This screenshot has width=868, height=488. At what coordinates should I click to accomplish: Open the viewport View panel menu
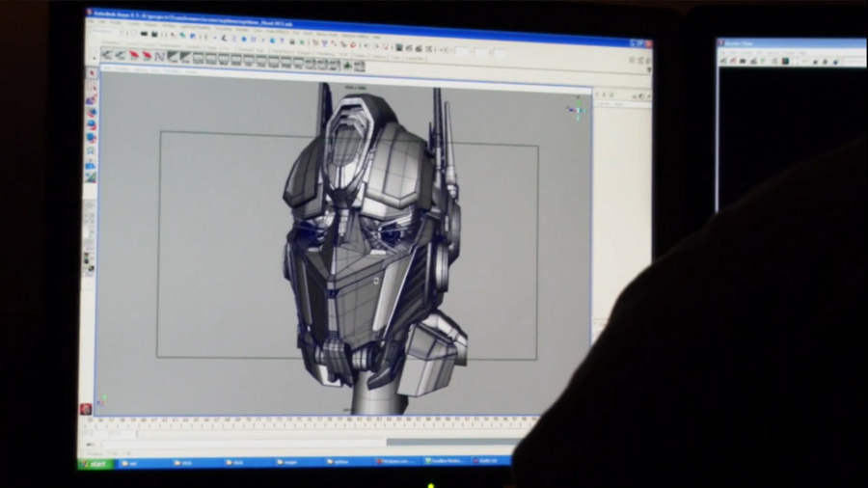tap(109, 69)
